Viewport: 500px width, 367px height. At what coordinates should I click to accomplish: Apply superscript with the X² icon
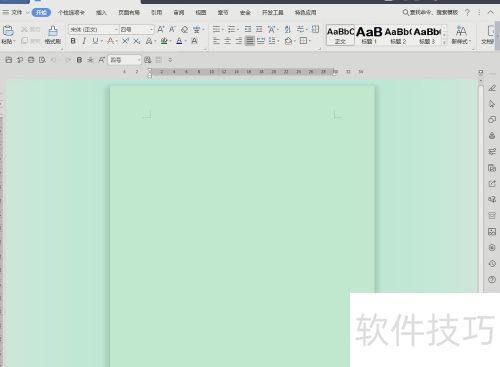125,41
